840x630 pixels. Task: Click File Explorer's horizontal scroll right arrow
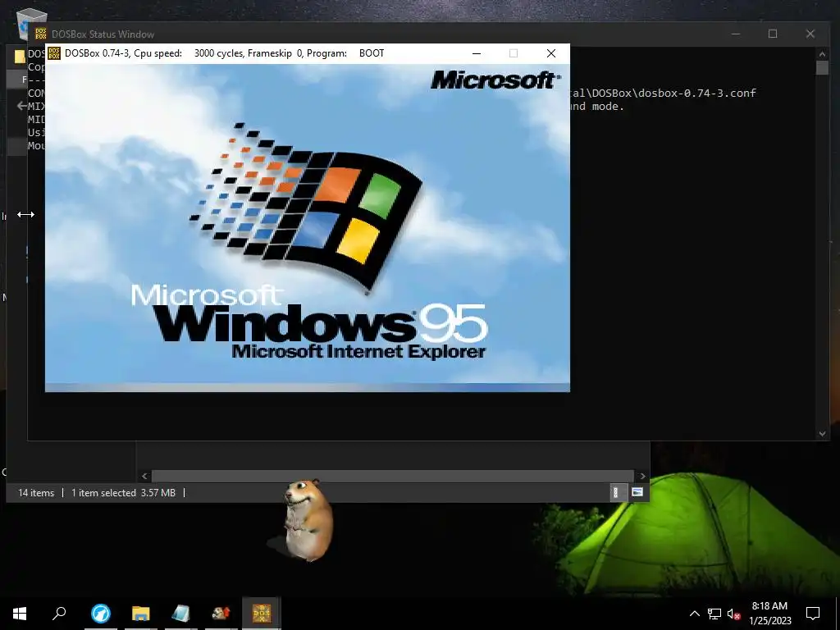642,476
